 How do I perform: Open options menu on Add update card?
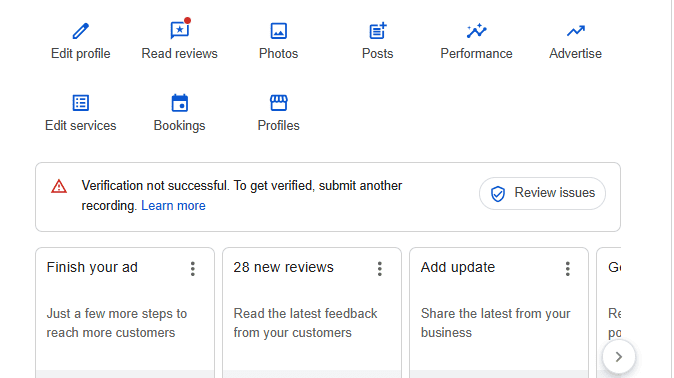click(567, 269)
